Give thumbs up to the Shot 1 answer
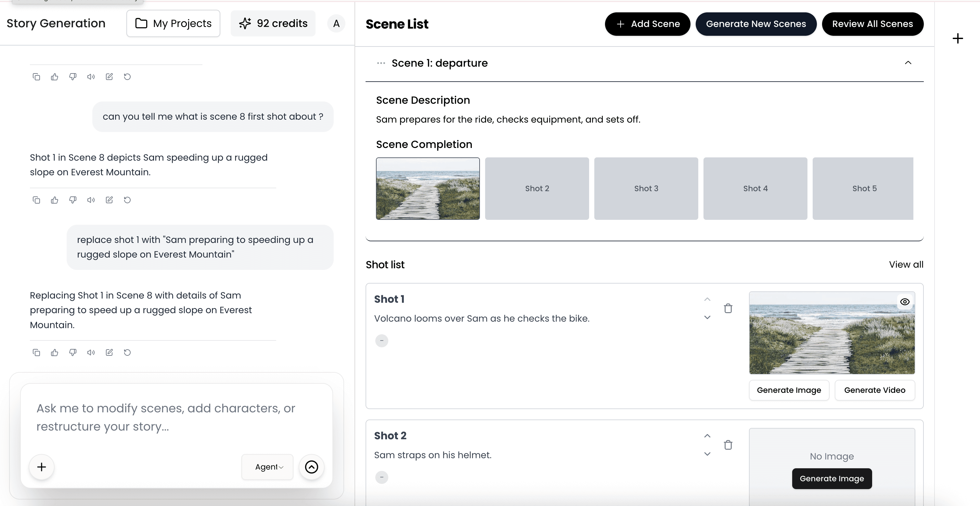The image size is (980, 506). point(54,200)
